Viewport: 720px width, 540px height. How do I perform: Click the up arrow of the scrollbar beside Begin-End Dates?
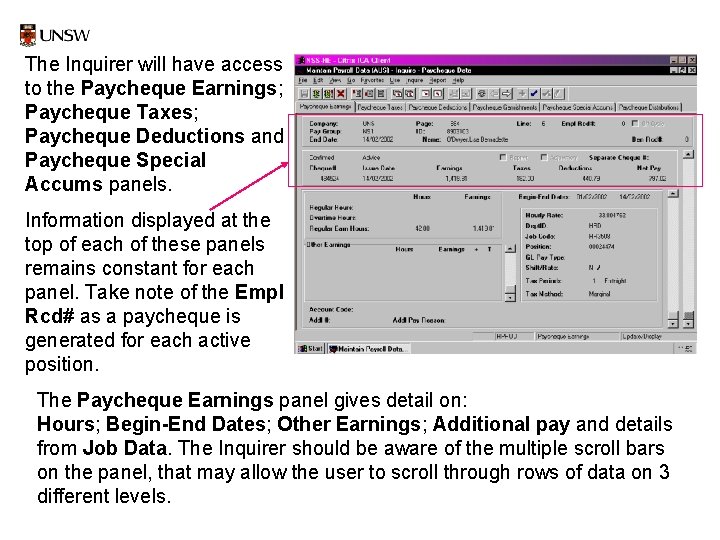(673, 194)
